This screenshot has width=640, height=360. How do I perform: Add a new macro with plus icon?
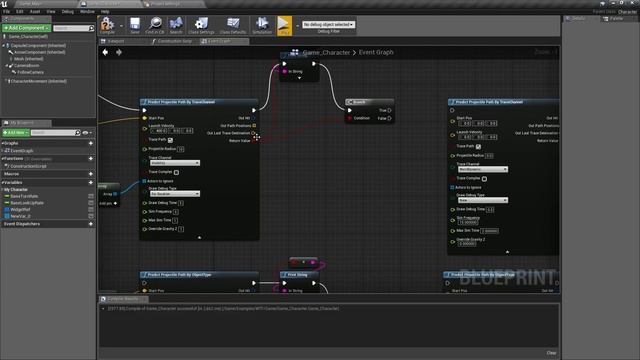[x=91, y=174]
